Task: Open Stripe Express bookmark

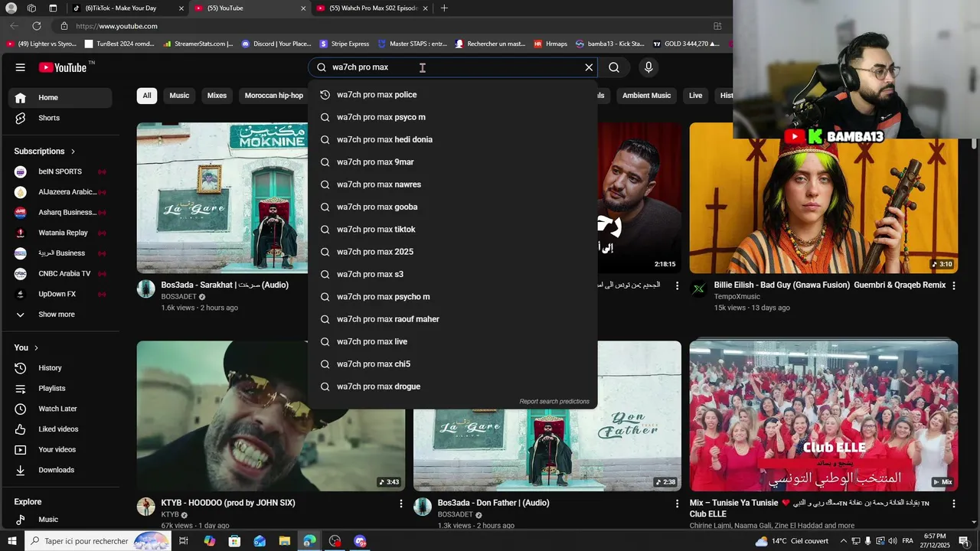Action: tap(345, 44)
